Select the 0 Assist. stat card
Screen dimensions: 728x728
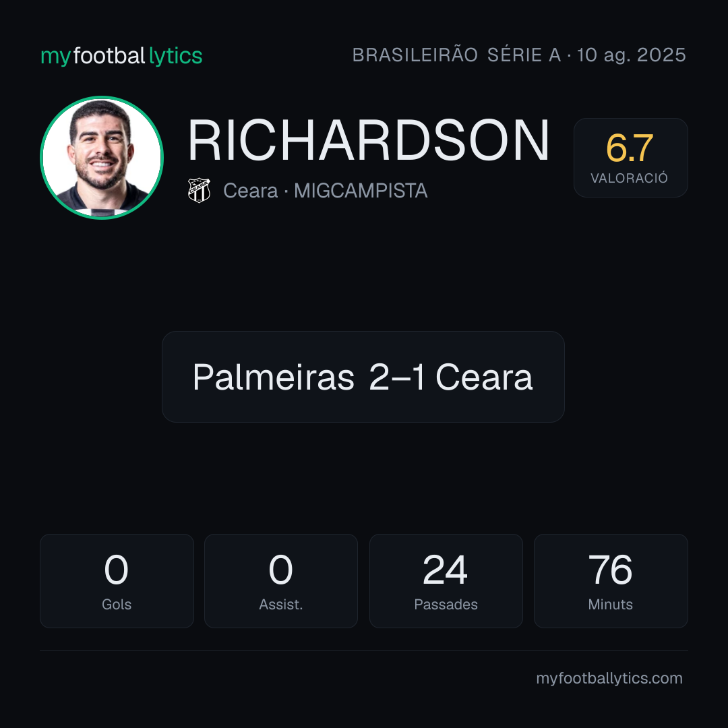click(x=281, y=581)
